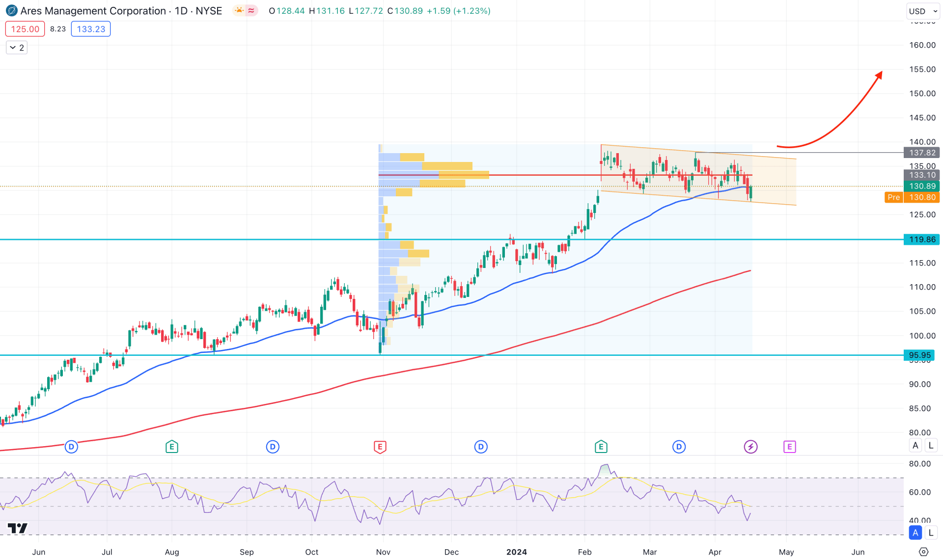Click the 2024 label on time axis
Viewport: 943px width, 560px height.
(517, 552)
